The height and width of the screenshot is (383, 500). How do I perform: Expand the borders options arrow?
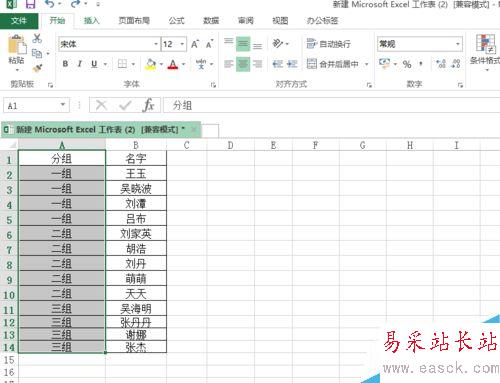(133, 64)
